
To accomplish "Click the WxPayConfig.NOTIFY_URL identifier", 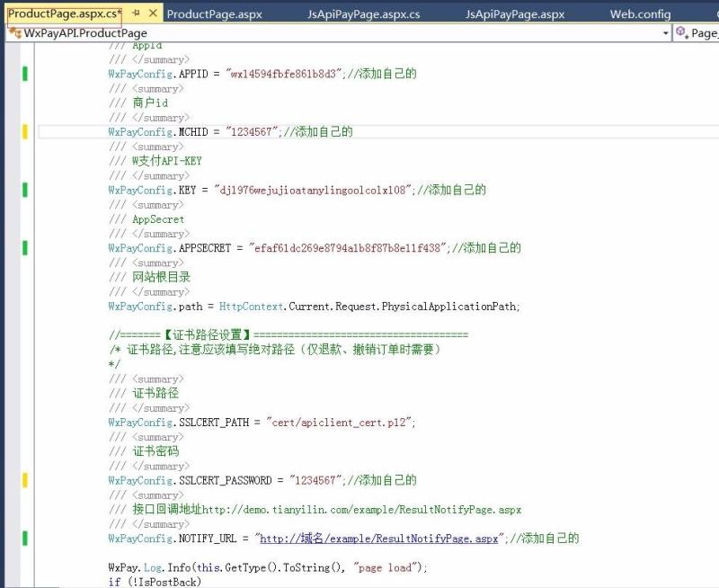I will [173, 539].
